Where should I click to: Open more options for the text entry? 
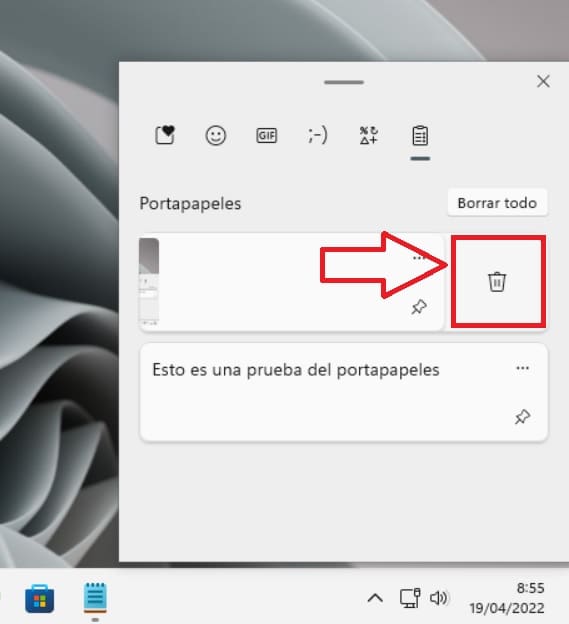click(x=522, y=368)
